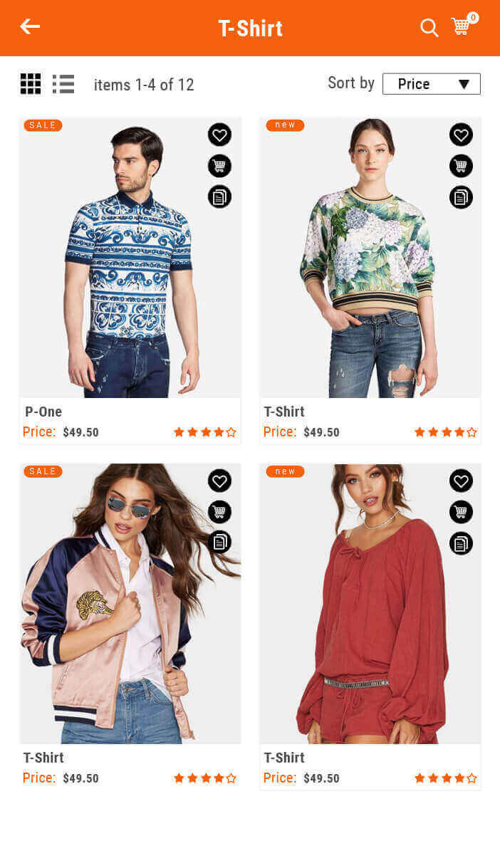Go back using the header arrow
This screenshot has height=868, width=500.
click(30, 27)
